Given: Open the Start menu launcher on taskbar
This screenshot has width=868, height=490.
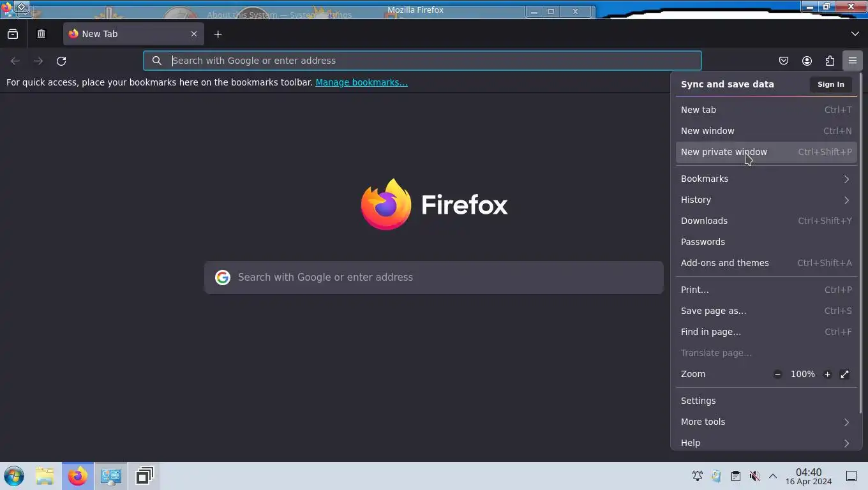Looking at the screenshot, I should pos(14,476).
